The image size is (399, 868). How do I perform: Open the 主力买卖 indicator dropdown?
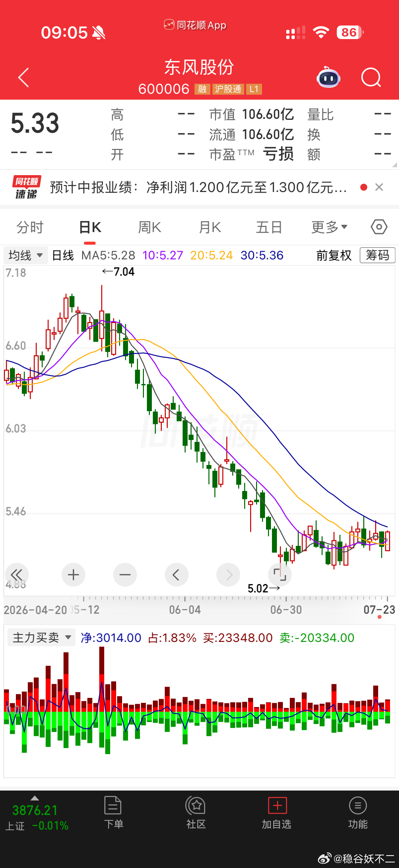point(41,638)
